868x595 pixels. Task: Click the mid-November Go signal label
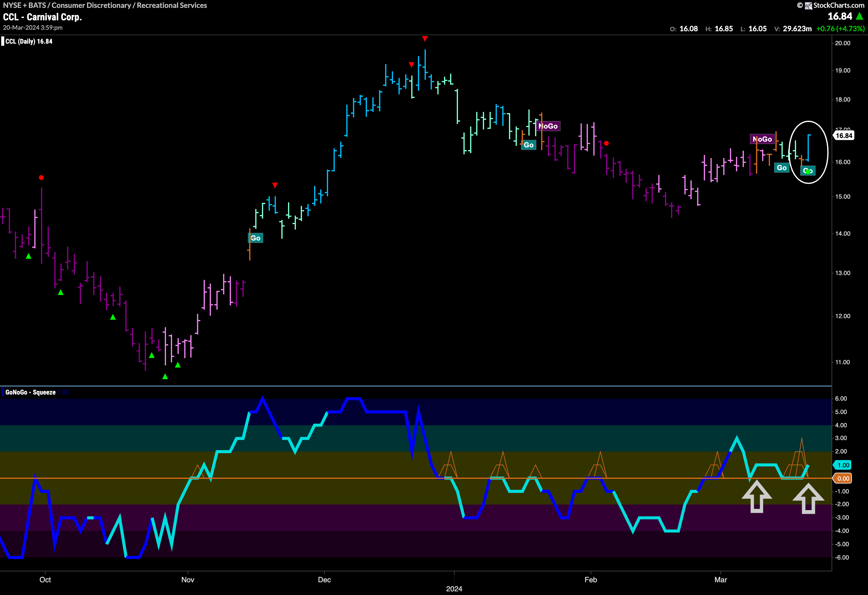click(256, 238)
